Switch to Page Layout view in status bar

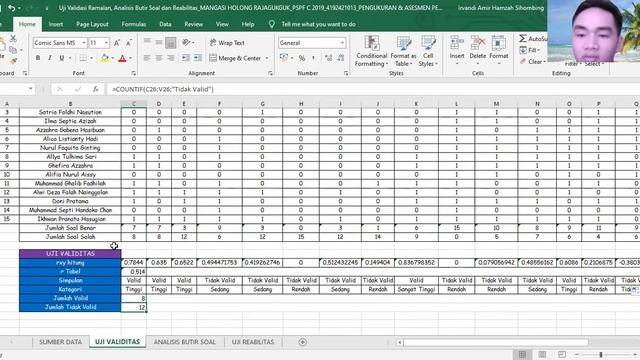tap(542, 354)
